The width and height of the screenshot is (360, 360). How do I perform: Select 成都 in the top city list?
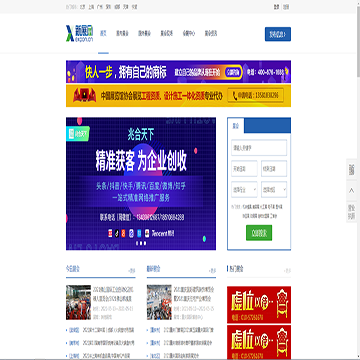(x=117, y=7)
